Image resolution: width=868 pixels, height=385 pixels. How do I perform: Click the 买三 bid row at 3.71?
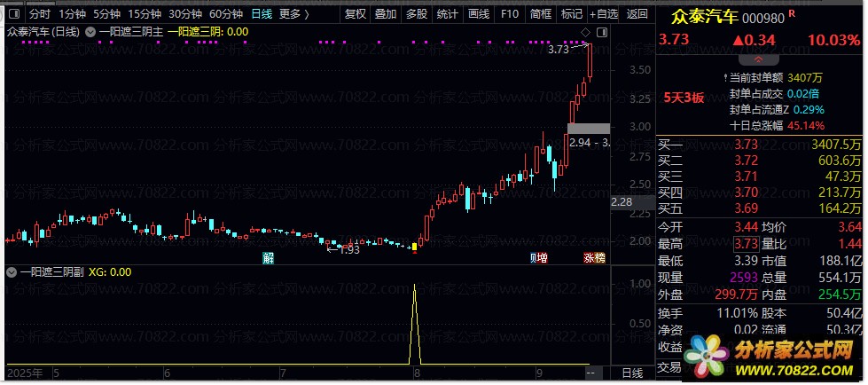[x=761, y=177]
